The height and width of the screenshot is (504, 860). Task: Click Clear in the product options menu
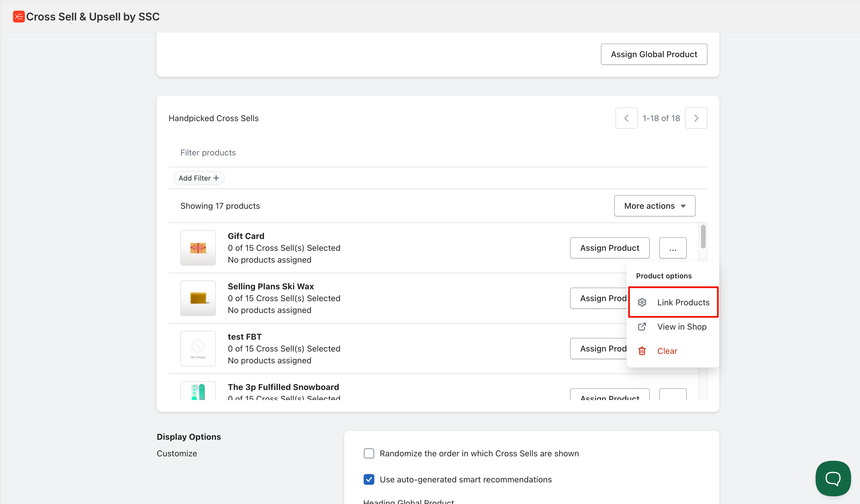pos(667,351)
